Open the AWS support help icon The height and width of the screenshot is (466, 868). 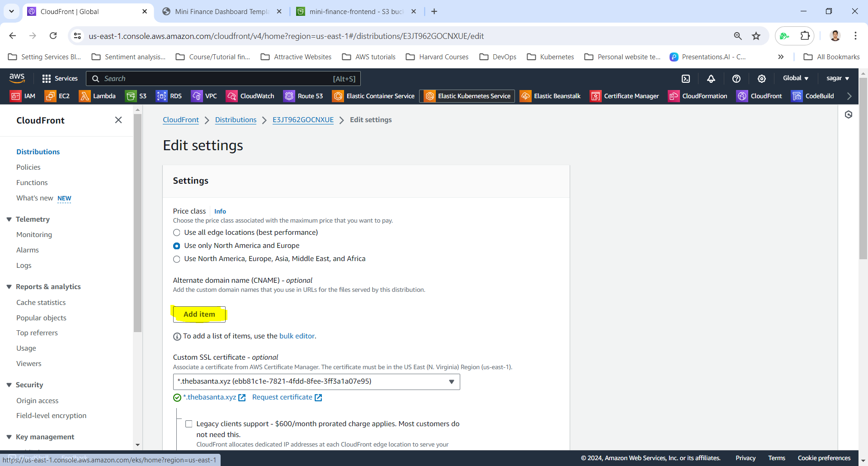coord(736,79)
